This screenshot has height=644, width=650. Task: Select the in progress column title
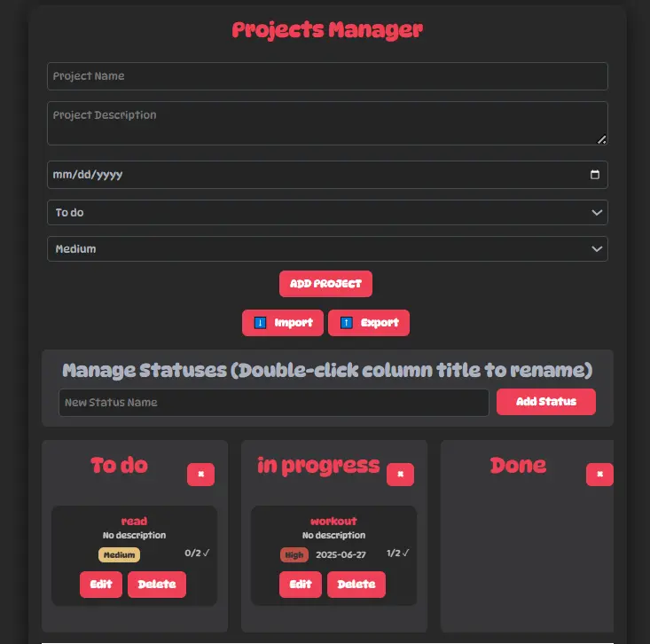tap(318, 466)
